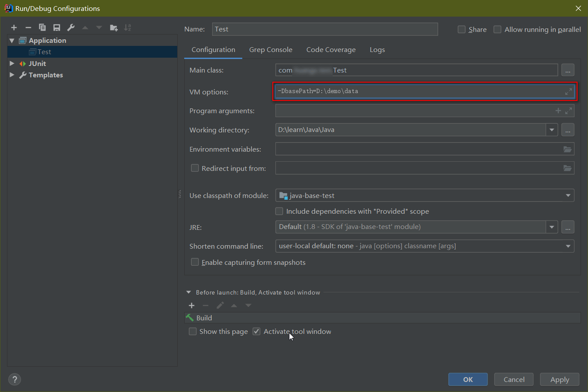Save configuration with the floppy disk icon
The height and width of the screenshot is (392, 588).
57,28
